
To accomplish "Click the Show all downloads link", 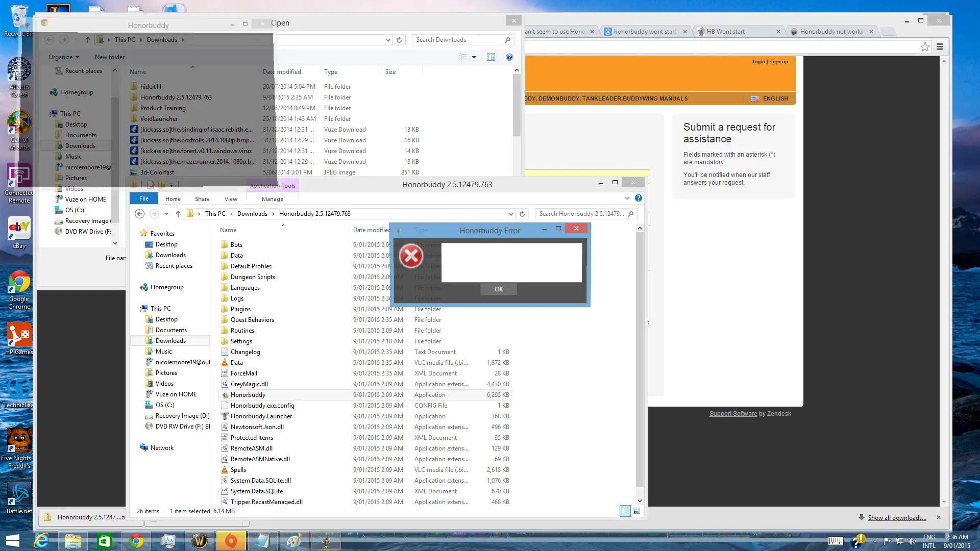I will [897, 517].
